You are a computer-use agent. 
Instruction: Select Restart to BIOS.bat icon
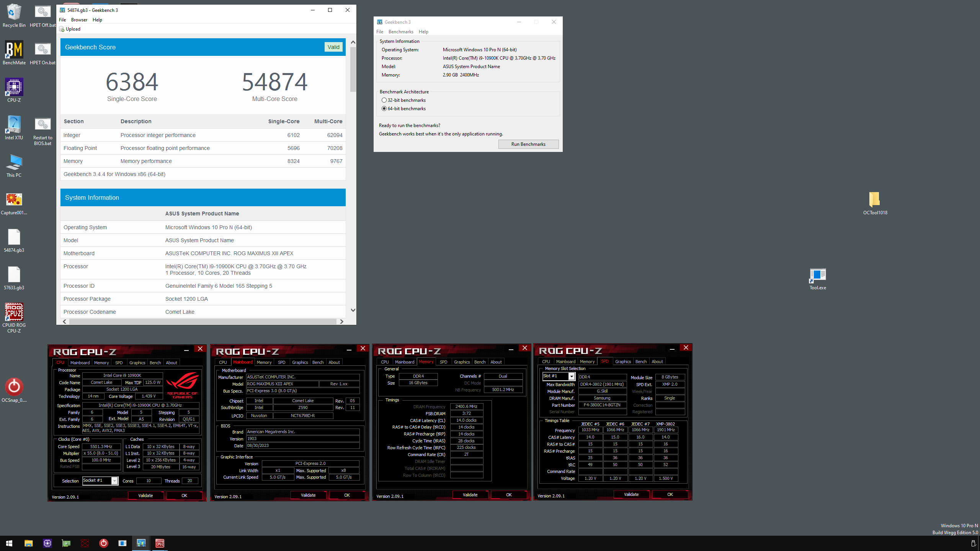tap(42, 131)
